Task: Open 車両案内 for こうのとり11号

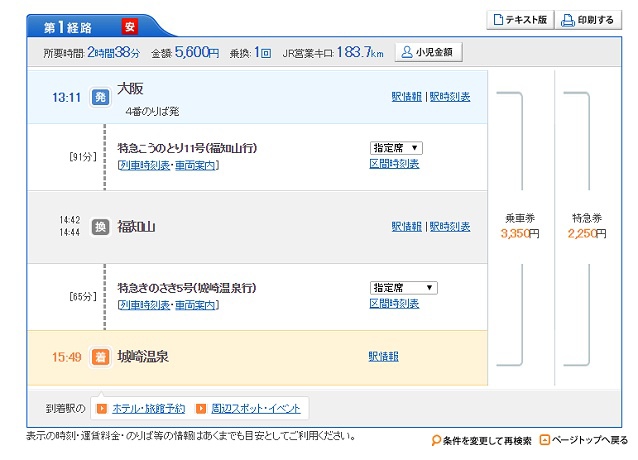Action: pos(195,166)
